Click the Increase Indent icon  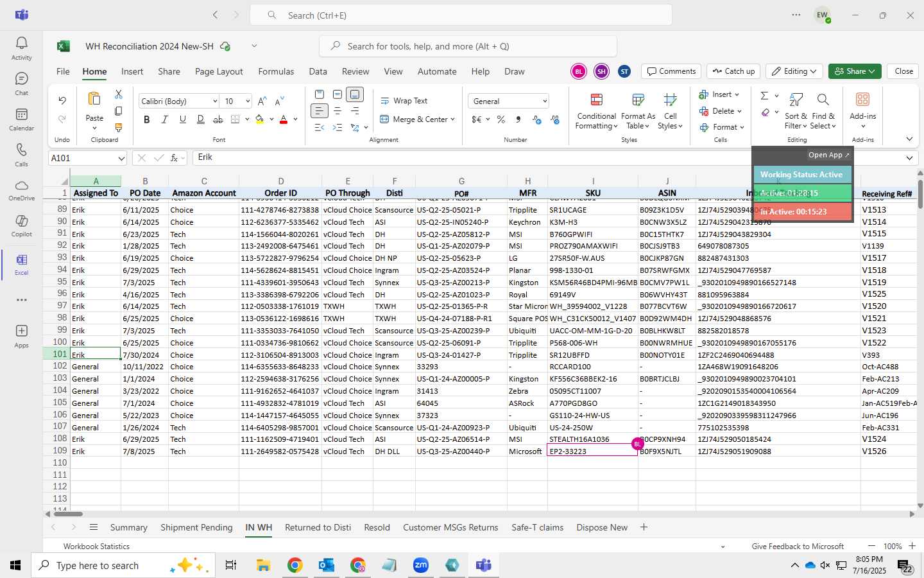tap(338, 128)
